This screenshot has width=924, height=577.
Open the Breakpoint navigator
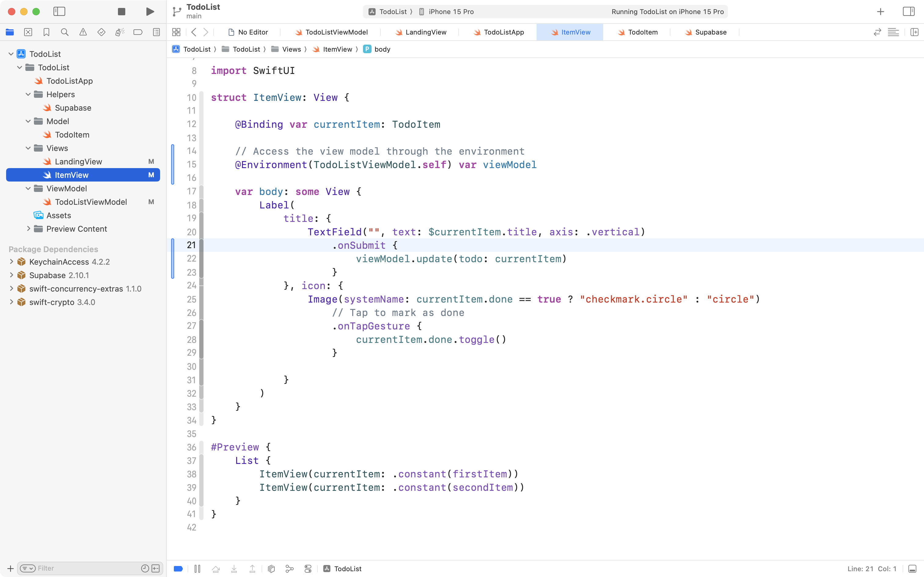click(x=138, y=32)
